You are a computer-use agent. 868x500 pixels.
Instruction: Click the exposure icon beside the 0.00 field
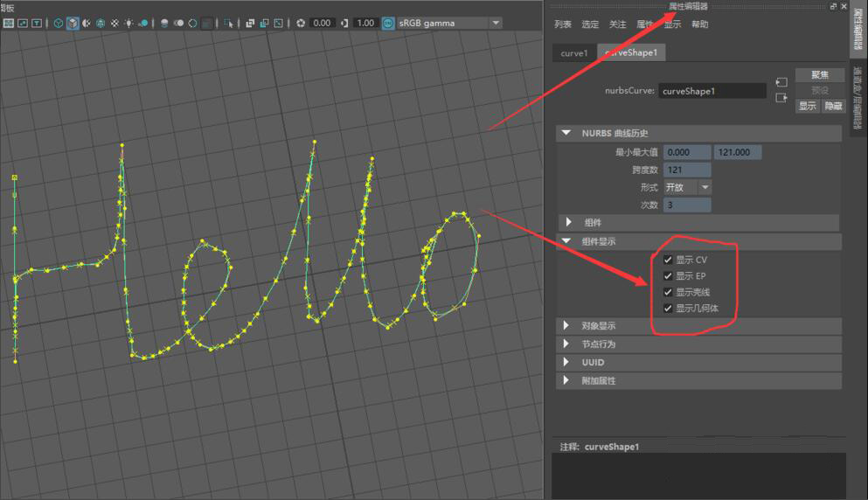point(301,23)
